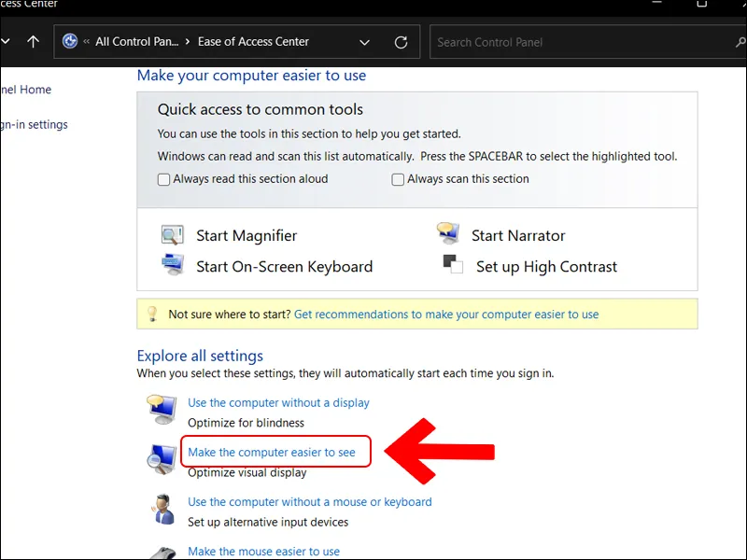This screenshot has height=560, width=747.
Task: Click the On-Screen Keyboard icon
Action: (x=172, y=266)
